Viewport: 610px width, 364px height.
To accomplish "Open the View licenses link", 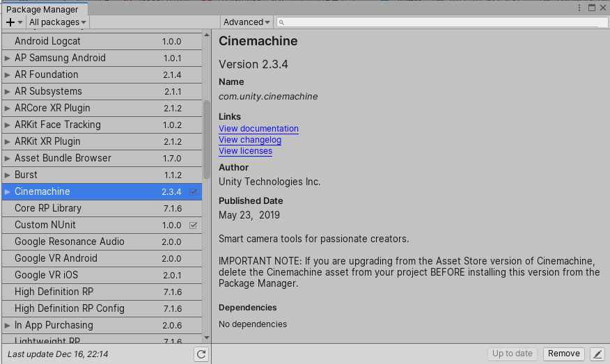I will [x=246, y=151].
